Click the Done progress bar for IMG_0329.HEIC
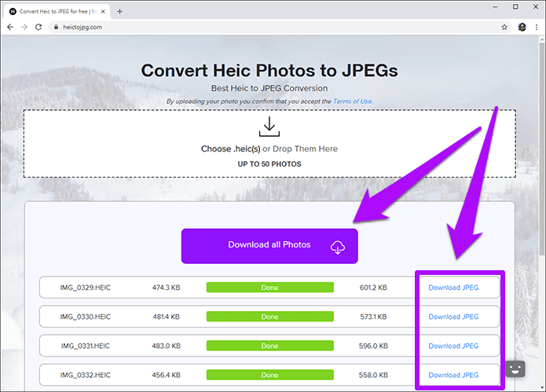The height and width of the screenshot is (392, 546). point(270,288)
